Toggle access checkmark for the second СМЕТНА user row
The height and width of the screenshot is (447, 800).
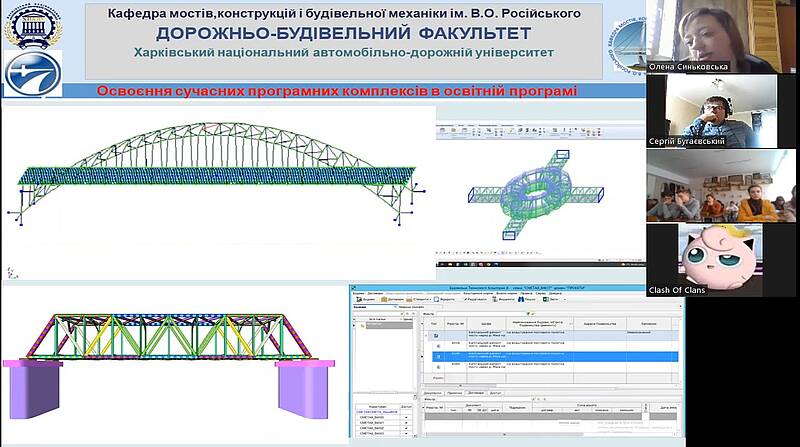(406, 425)
